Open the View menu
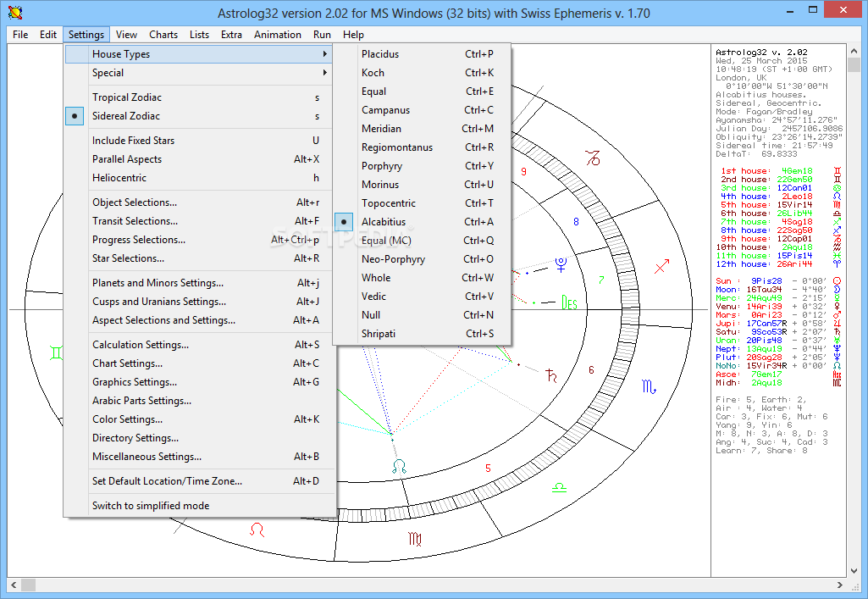Screen dimensions: 868x599 click(126, 35)
